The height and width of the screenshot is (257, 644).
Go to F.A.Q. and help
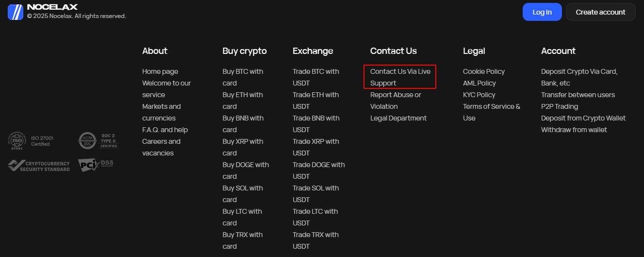point(165,130)
